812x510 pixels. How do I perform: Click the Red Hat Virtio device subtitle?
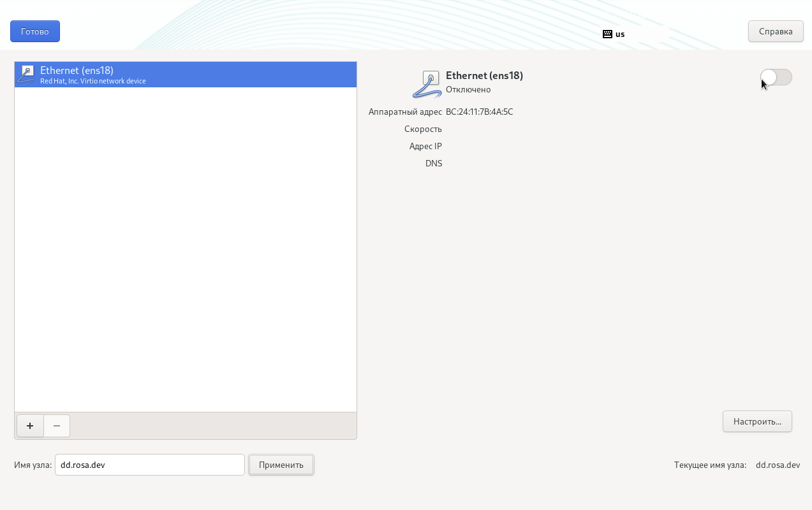tap(93, 81)
